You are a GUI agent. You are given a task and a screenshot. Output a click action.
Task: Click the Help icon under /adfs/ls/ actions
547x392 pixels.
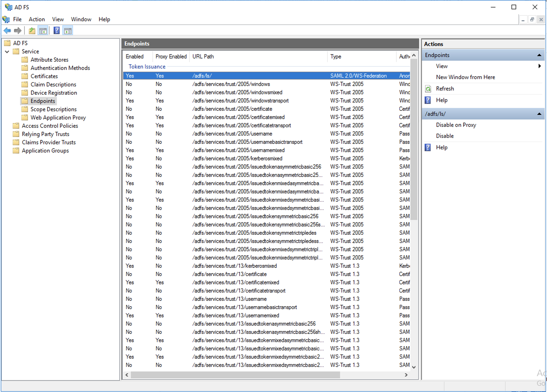click(428, 147)
